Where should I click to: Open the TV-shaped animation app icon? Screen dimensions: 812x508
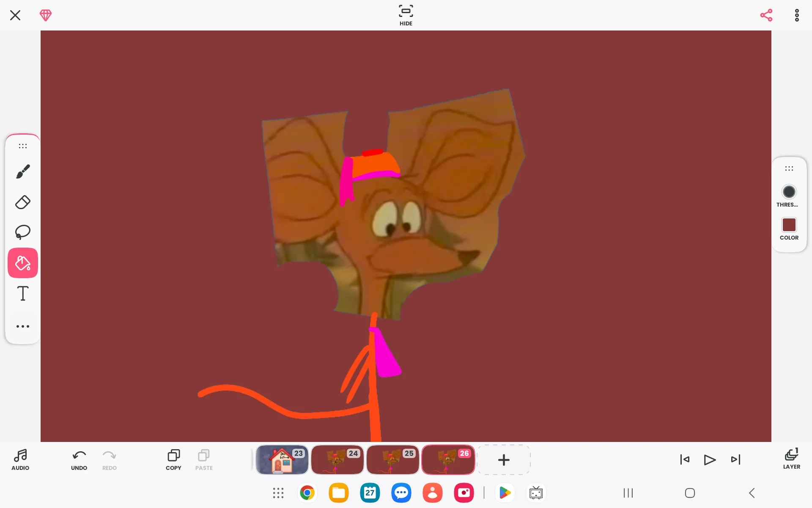coord(536,493)
